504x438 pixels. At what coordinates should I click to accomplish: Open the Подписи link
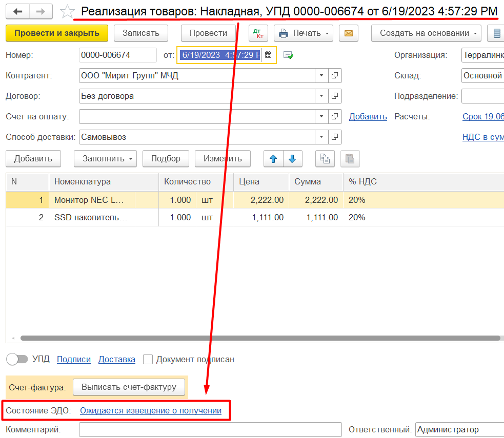tap(74, 359)
